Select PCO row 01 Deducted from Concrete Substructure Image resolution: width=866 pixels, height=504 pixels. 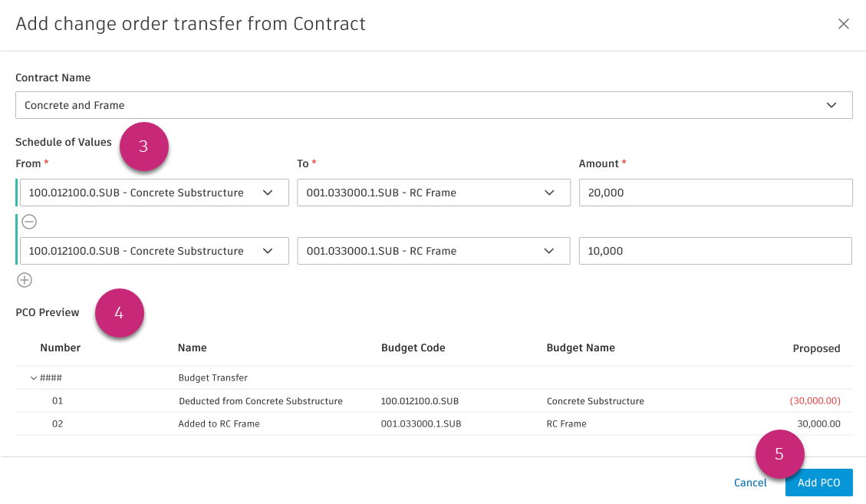[260, 400]
